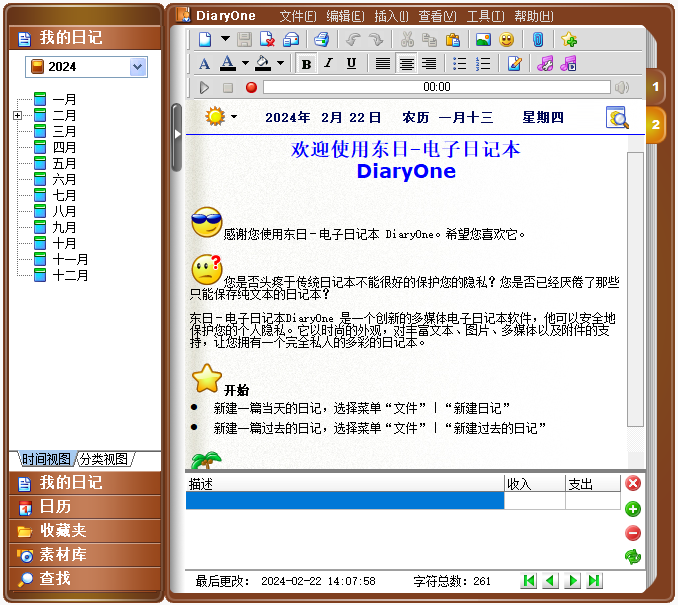Open the 编辑(E) menu

coord(345,16)
